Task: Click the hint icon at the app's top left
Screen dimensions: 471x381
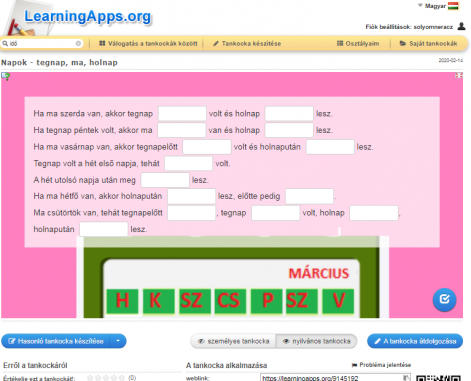Action: (x=6, y=76)
